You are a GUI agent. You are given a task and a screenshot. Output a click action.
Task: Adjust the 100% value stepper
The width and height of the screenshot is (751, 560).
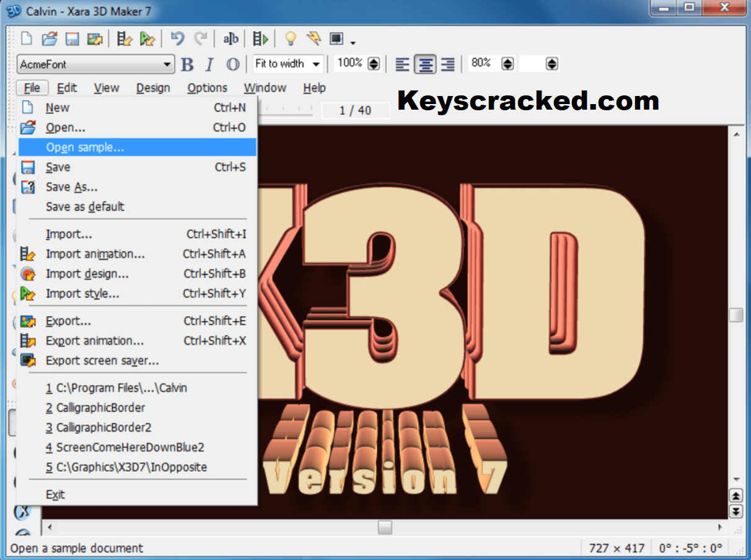click(374, 64)
